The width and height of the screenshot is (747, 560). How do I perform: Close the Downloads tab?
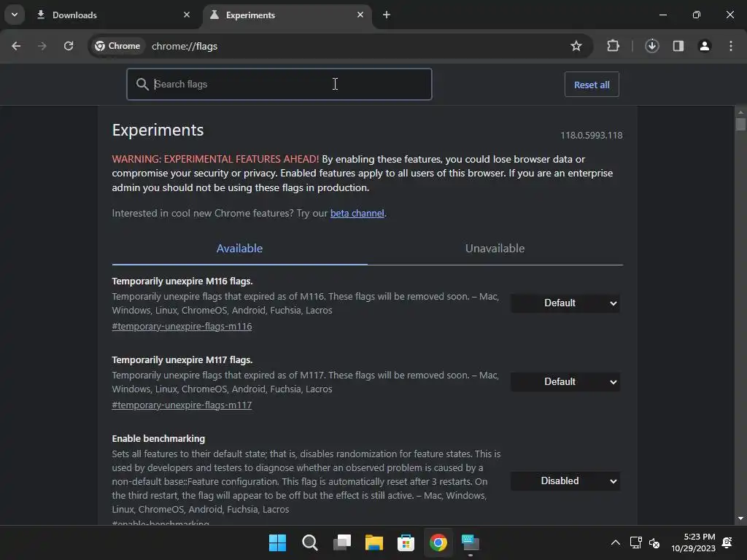click(x=187, y=15)
